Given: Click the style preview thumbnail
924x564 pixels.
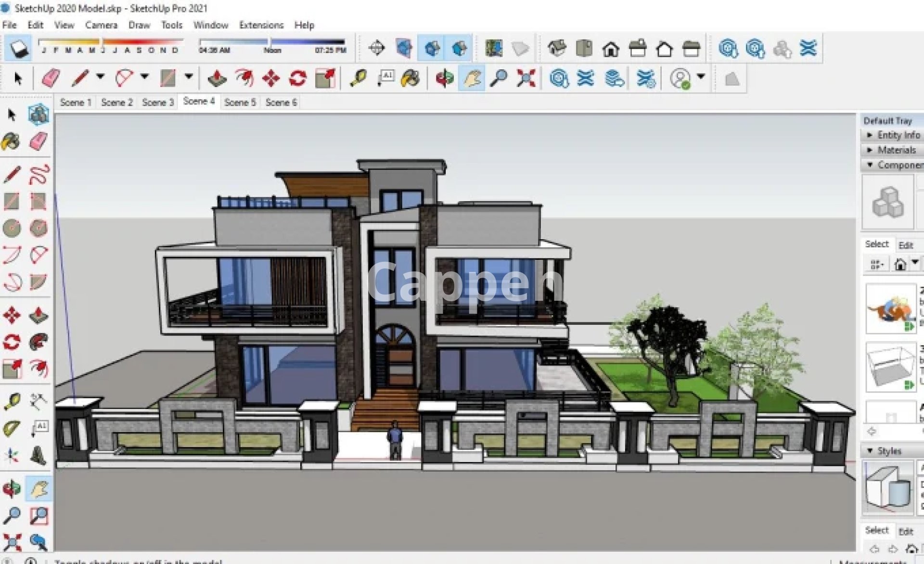Looking at the screenshot, I should 887,488.
